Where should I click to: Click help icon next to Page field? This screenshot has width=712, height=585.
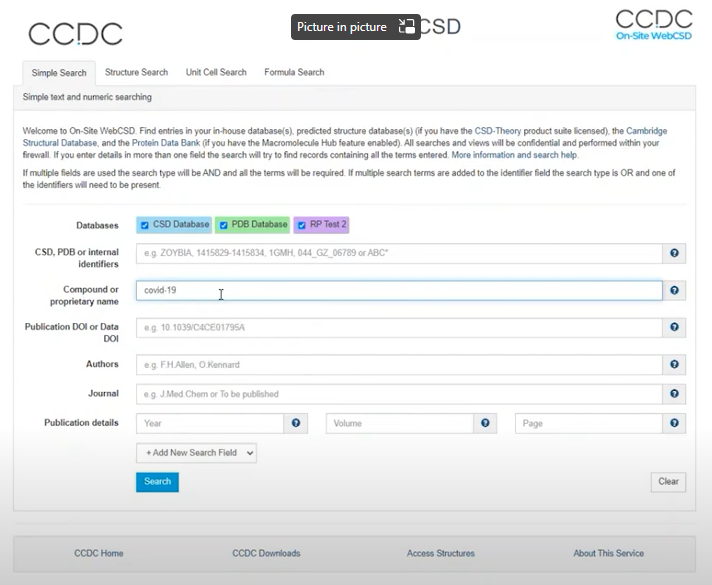[675, 424]
